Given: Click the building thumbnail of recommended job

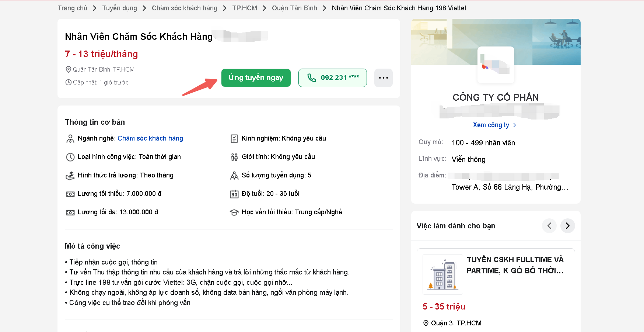Looking at the screenshot, I should pos(442,274).
